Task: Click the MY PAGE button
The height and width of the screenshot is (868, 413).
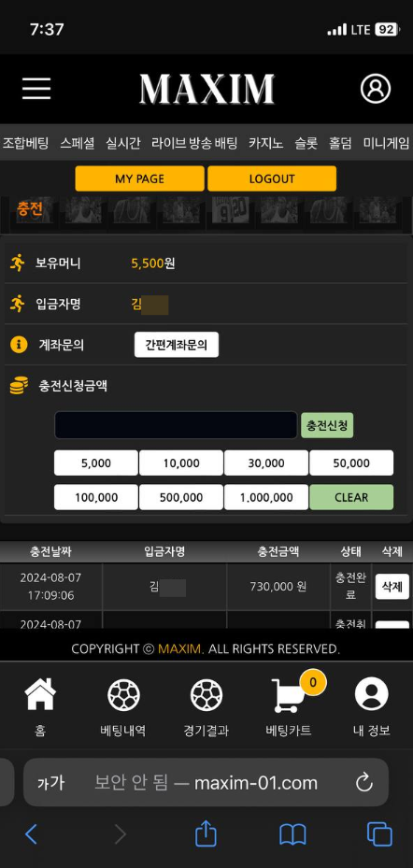Action: (x=139, y=178)
